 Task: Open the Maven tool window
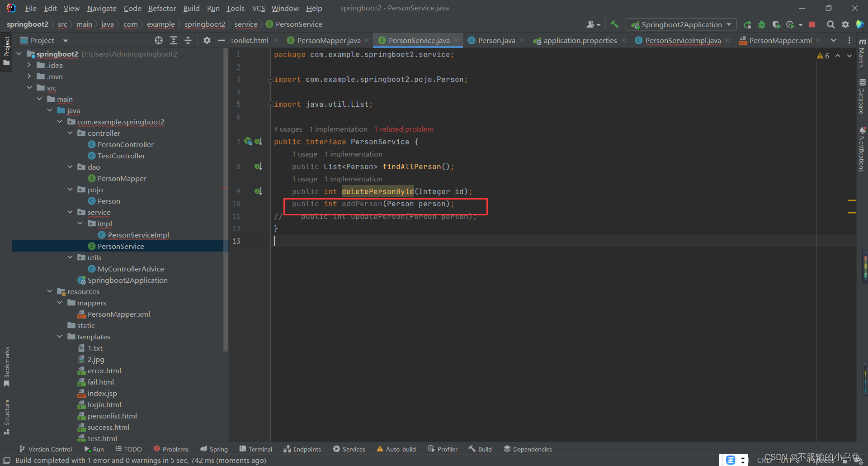[x=862, y=53]
